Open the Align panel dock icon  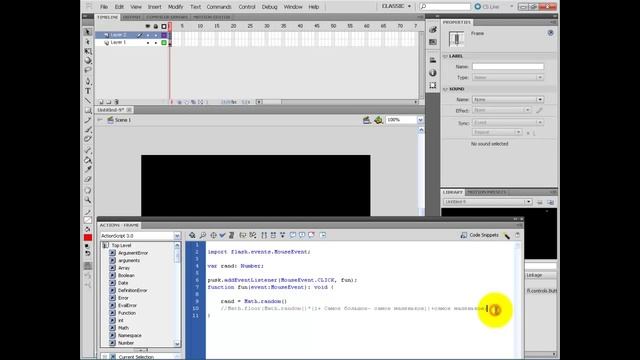(433, 60)
